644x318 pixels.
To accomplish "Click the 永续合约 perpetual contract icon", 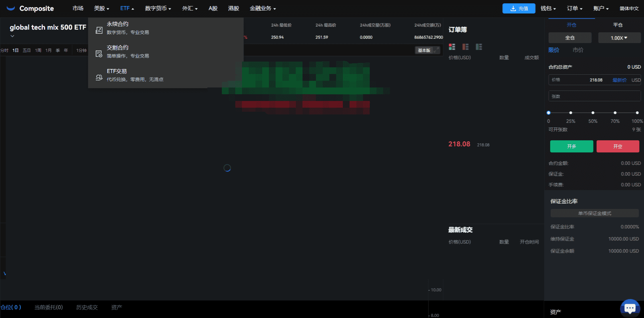I will pos(99,30).
